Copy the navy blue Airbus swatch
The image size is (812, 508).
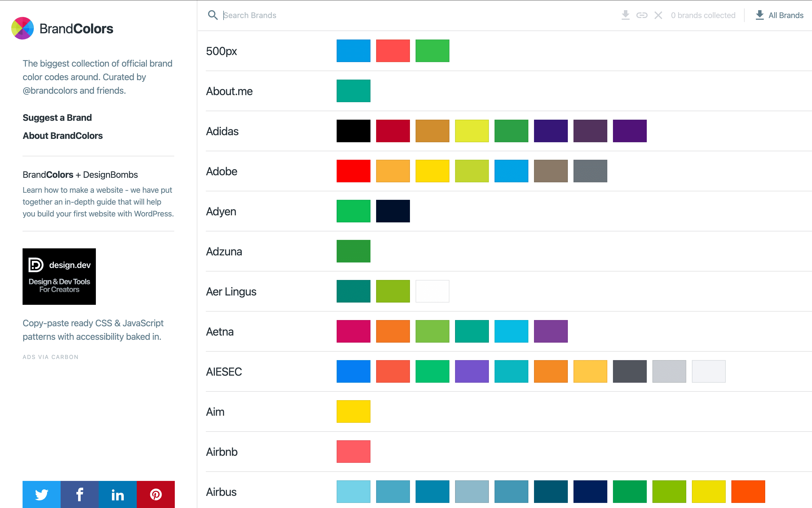[590, 492]
